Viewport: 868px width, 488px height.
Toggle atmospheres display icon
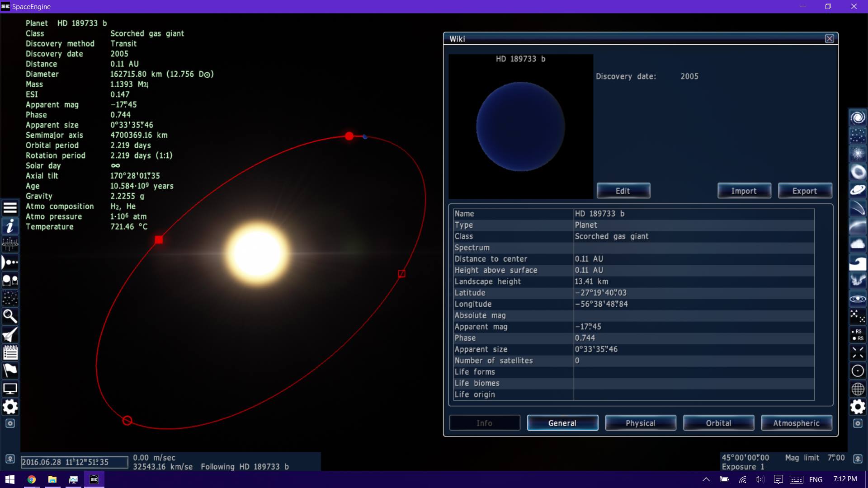pos(858,226)
